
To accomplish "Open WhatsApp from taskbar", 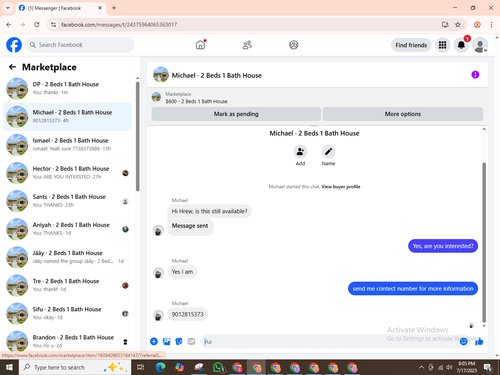I will [x=218, y=367].
